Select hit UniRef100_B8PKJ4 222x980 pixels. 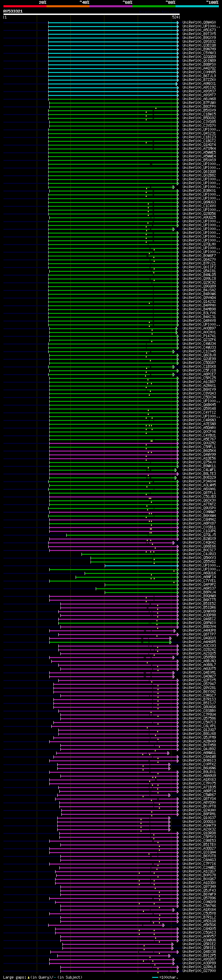click(199, 592)
